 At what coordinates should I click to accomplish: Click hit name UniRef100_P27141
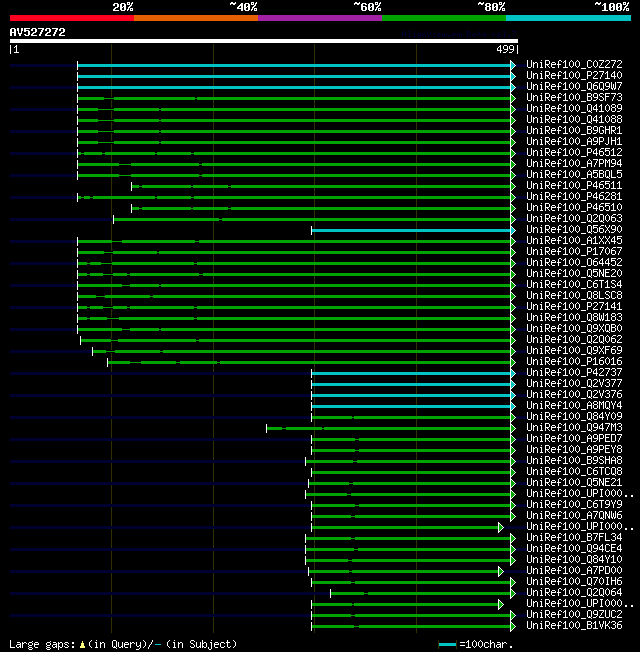coord(574,306)
